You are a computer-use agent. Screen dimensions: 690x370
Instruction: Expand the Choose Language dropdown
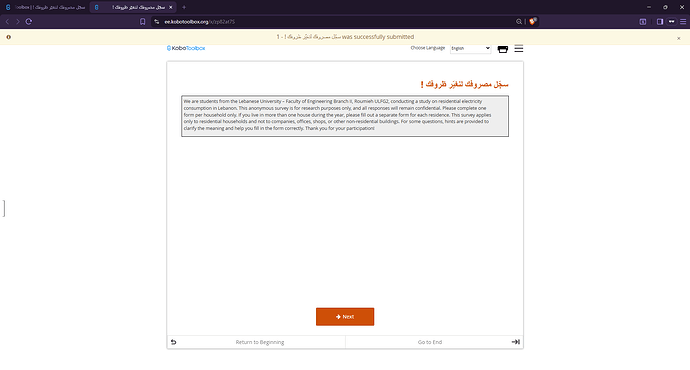click(x=470, y=48)
